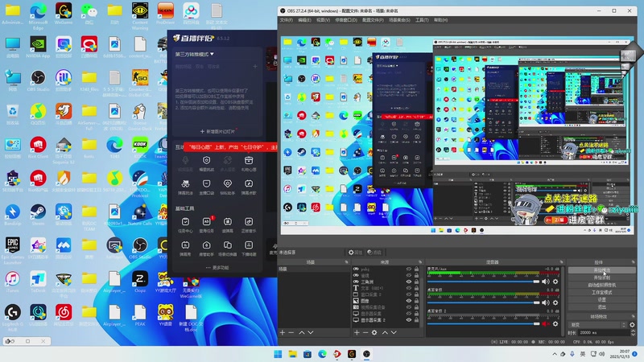644x362 pixels.
Task: Add a new scene with the plus icon
Action: point(283,332)
